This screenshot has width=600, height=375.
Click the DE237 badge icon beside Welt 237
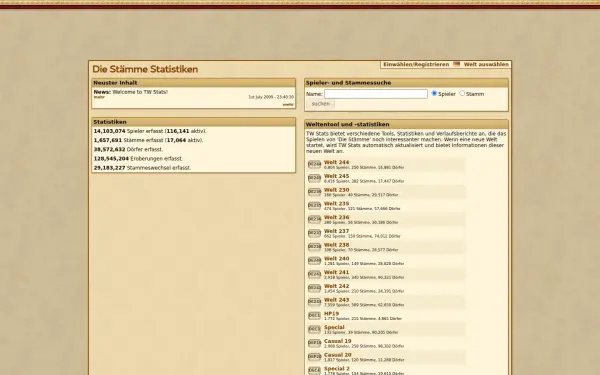pos(315,233)
